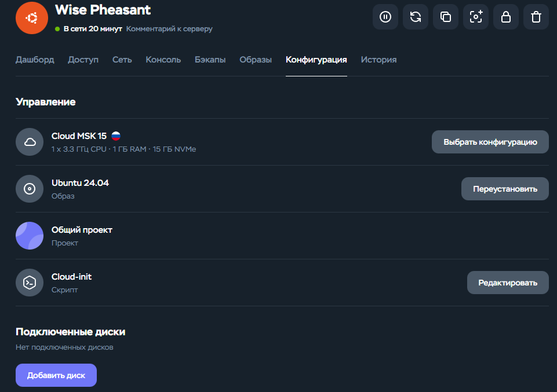557x392 pixels.
Task: Click the clone server icon
Action: point(446,17)
